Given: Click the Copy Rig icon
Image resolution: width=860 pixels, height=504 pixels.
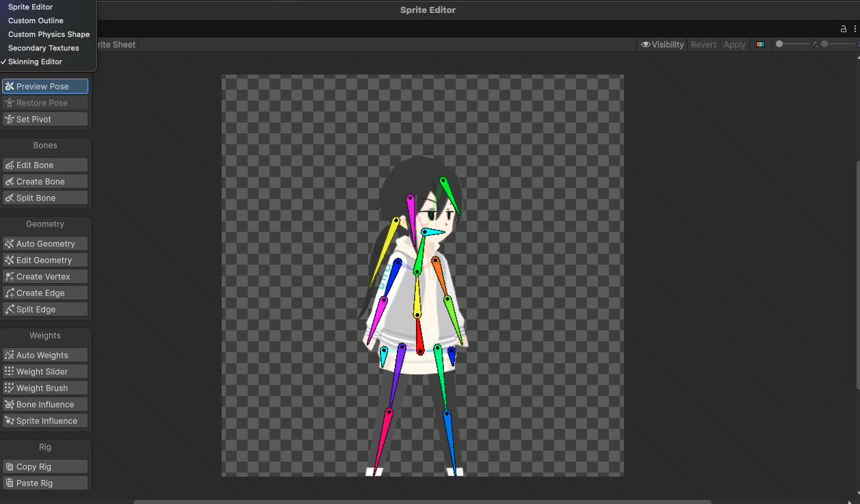Looking at the screenshot, I should tap(10, 467).
